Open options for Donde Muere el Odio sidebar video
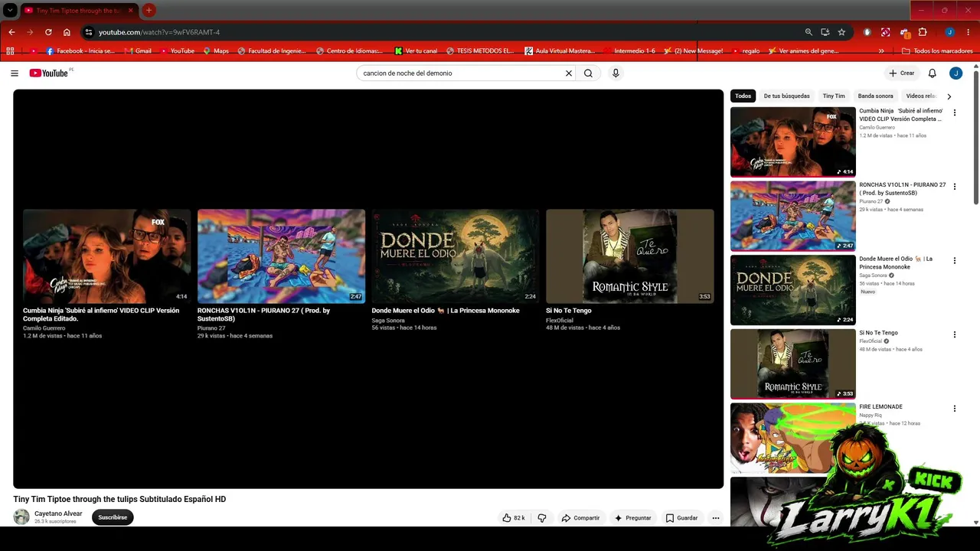 click(x=954, y=261)
